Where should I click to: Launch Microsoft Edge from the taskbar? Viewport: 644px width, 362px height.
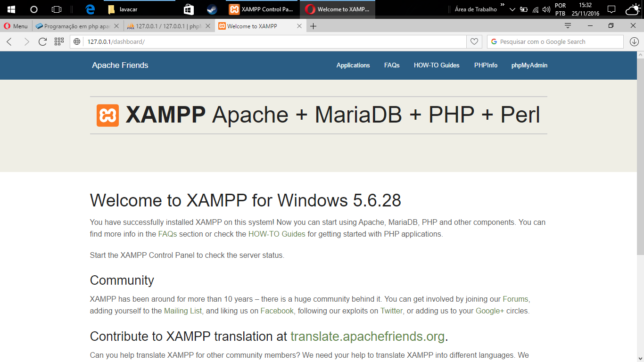90,9
